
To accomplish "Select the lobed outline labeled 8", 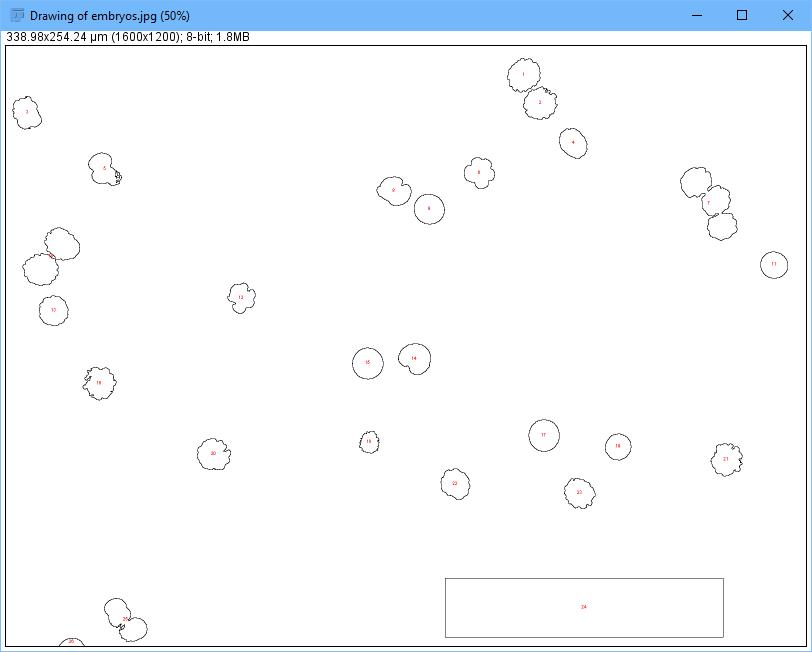I will point(479,173).
